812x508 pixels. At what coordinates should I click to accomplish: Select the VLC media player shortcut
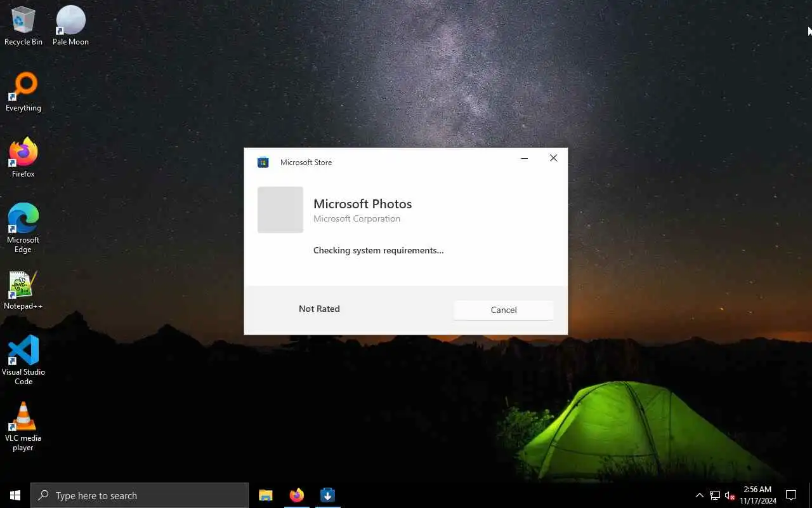click(x=23, y=427)
